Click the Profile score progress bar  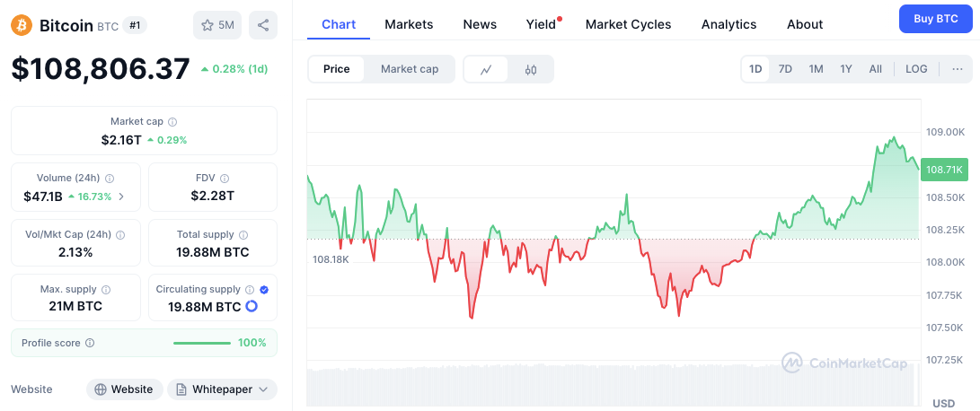pos(202,343)
